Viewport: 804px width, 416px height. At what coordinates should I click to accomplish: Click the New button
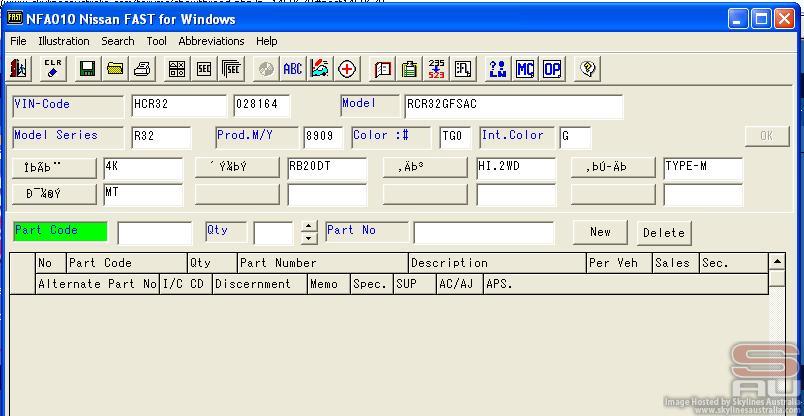[x=600, y=232]
